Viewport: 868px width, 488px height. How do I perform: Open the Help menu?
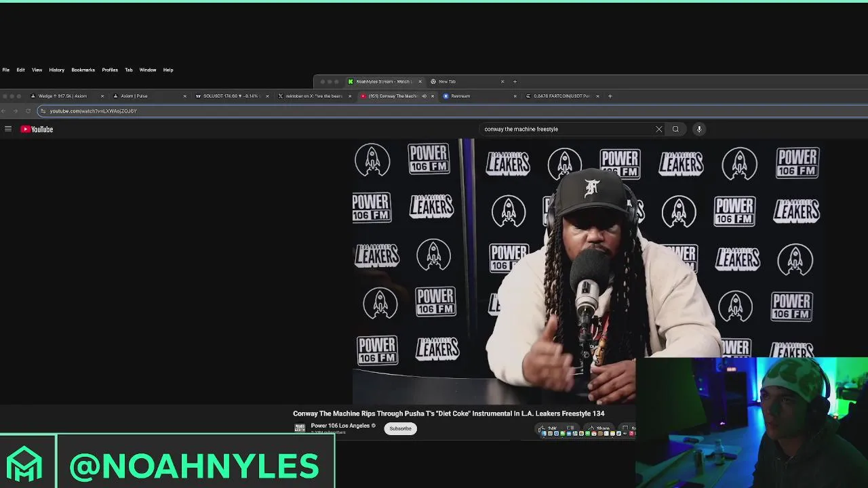click(167, 70)
